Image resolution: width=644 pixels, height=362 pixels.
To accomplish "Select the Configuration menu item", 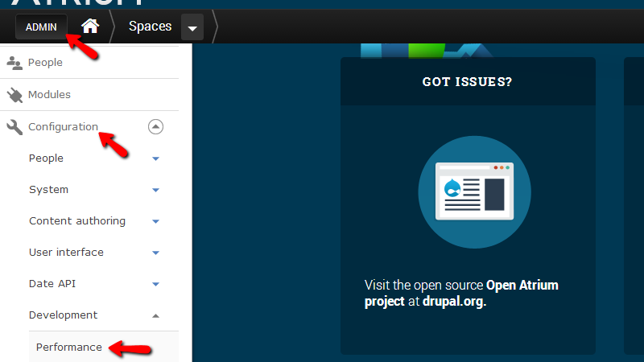I will 63,126.
